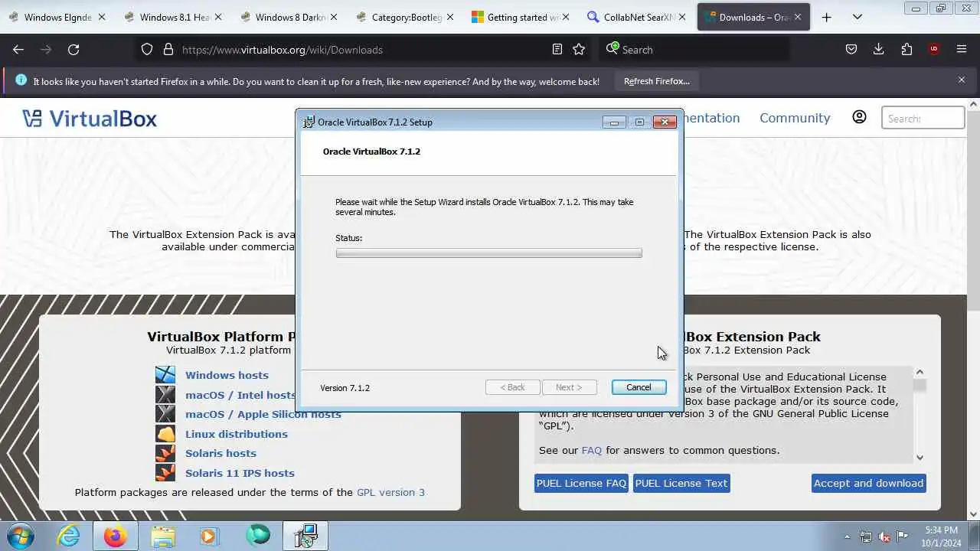Open the Firefox hamburger menu
The height and width of the screenshot is (551, 980).
coord(962,50)
